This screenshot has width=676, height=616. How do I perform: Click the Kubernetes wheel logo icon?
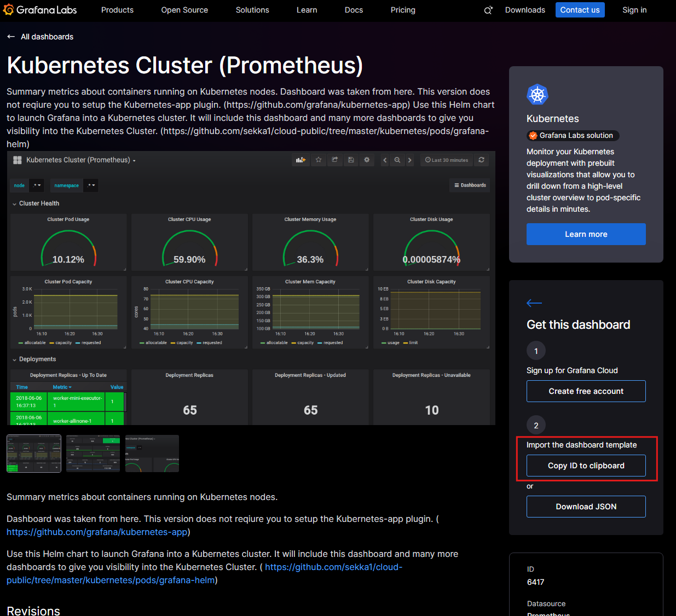pos(537,95)
